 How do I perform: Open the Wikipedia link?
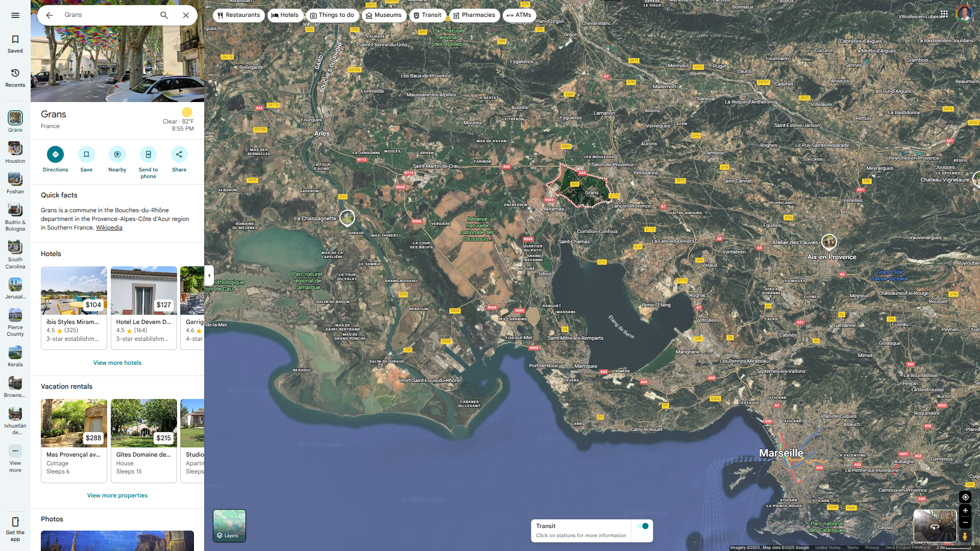pyautogui.click(x=109, y=228)
